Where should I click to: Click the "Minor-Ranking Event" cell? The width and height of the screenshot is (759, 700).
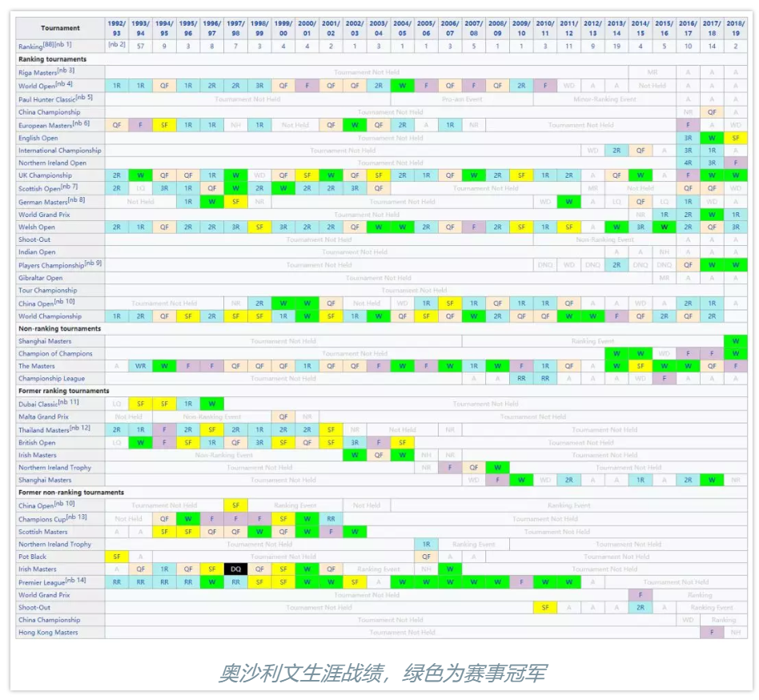604,99
